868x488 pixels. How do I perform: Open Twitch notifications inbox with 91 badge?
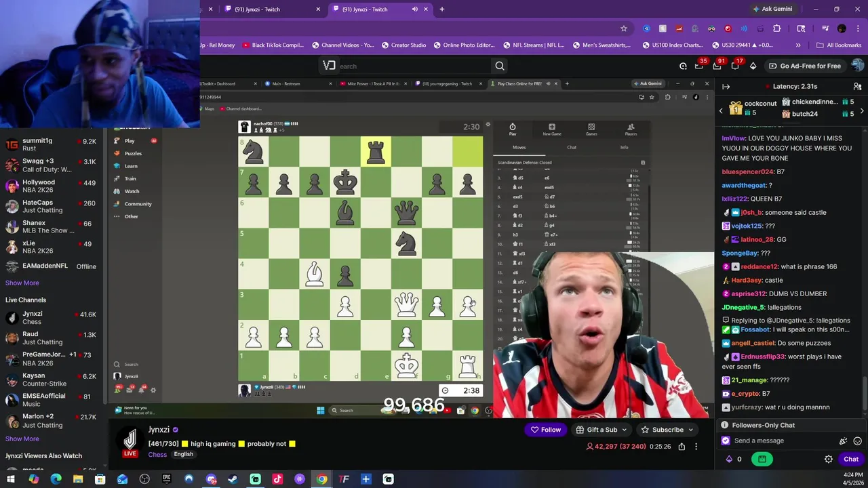click(717, 66)
